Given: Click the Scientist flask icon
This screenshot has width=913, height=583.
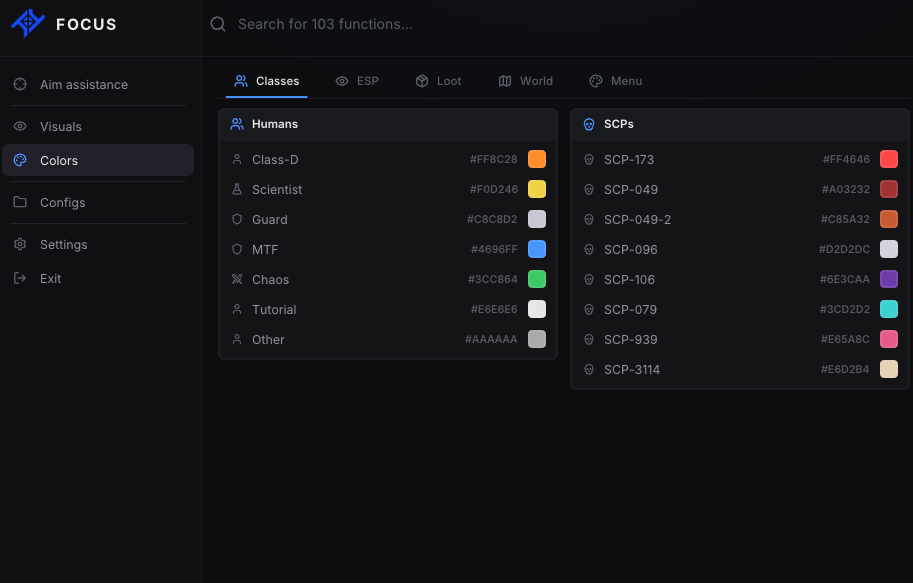Looking at the screenshot, I should click(237, 189).
